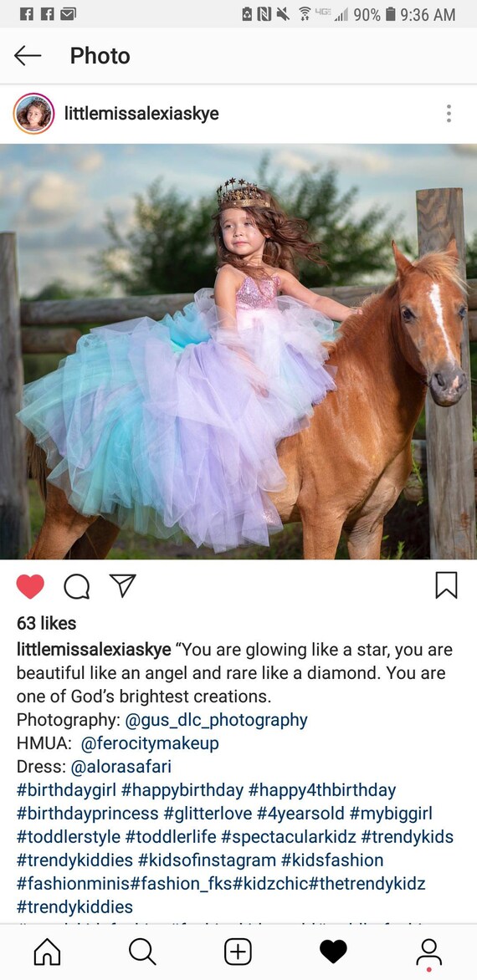Tap the back arrow icon

coord(28,56)
